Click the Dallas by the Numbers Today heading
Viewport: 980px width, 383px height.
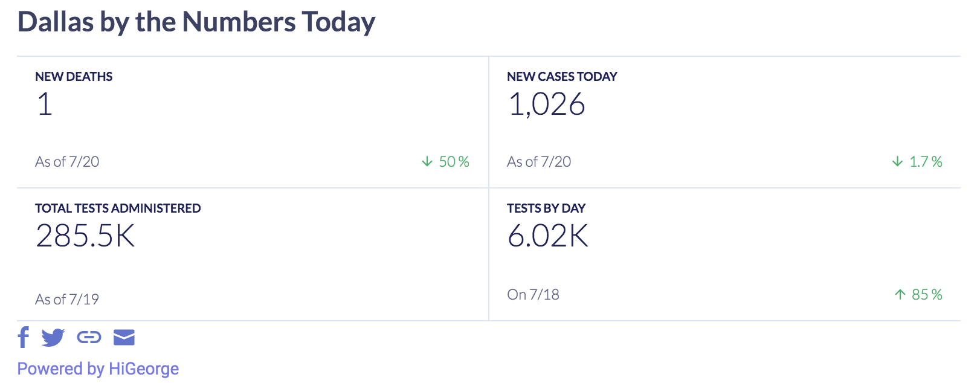pyautogui.click(x=196, y=22)
